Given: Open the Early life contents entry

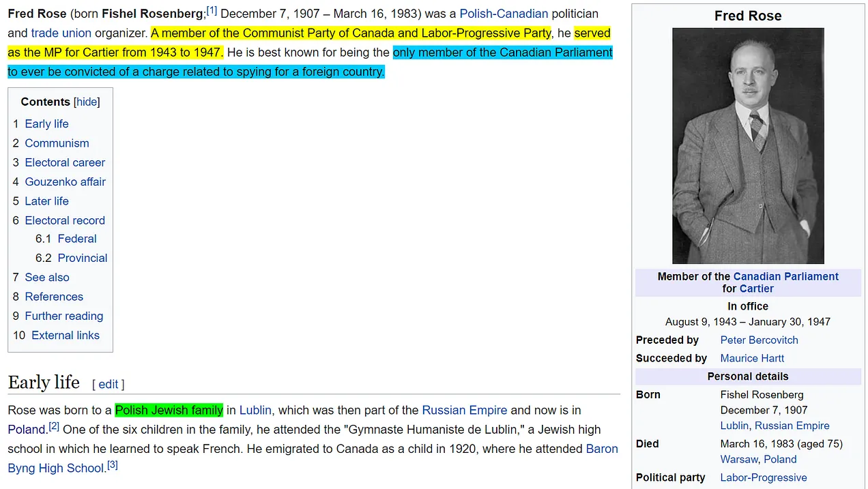Looking at the screenshot, I should 46,123.
